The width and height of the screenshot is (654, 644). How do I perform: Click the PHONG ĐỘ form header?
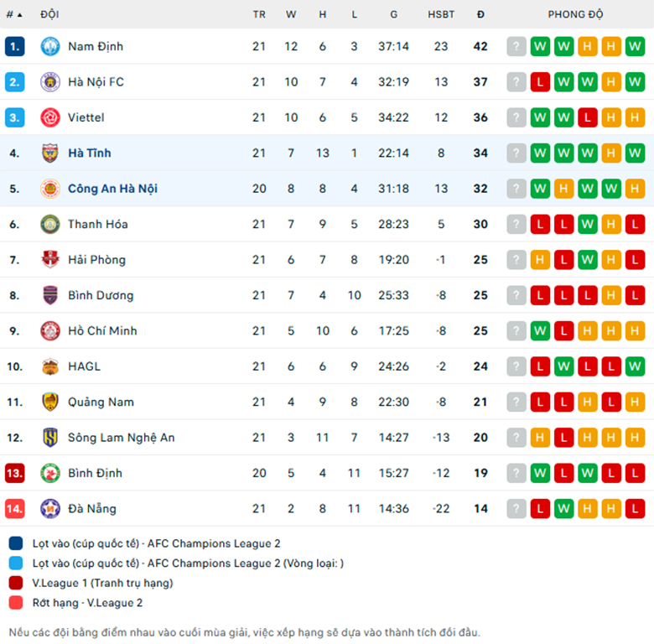575,14
